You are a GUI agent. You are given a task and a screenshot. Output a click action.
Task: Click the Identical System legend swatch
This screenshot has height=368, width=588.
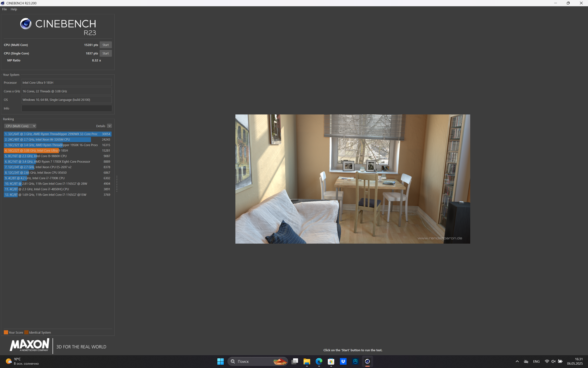point(26,332)
